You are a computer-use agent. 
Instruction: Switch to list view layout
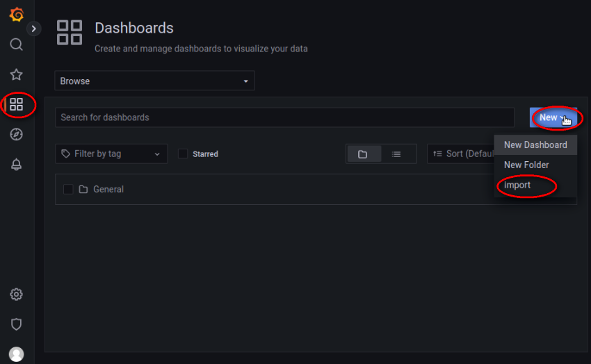pyautogui.click(x=396, y=154)
